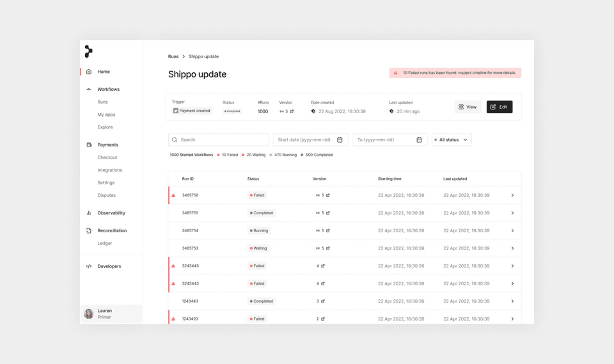Click Runs breadcrumb link
This screenshot has height=364, width=614.
173,56
